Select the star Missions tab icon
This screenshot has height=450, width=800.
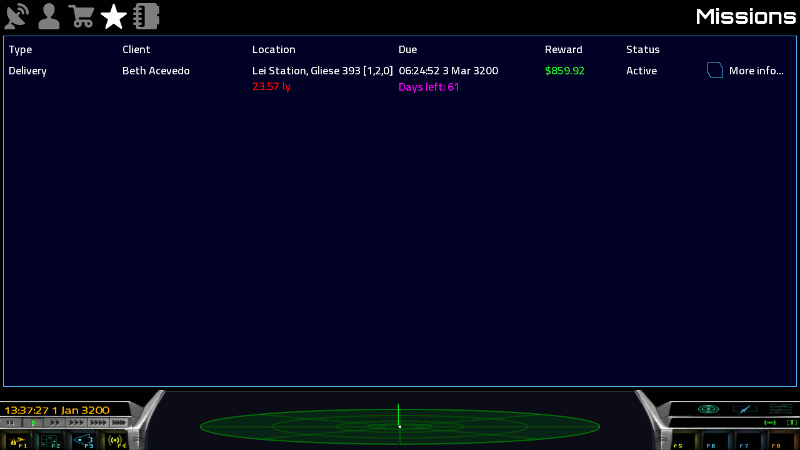coord(114,16)
